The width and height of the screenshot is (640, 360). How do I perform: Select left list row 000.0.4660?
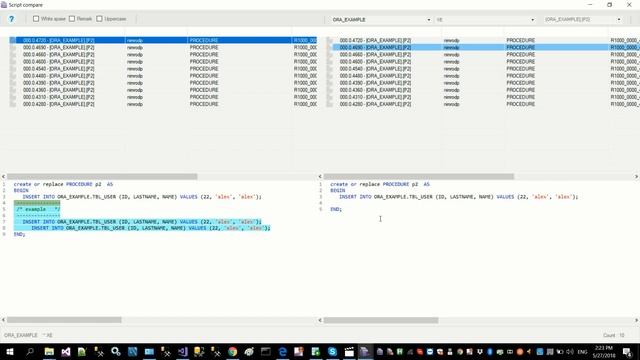click(163, 54)
